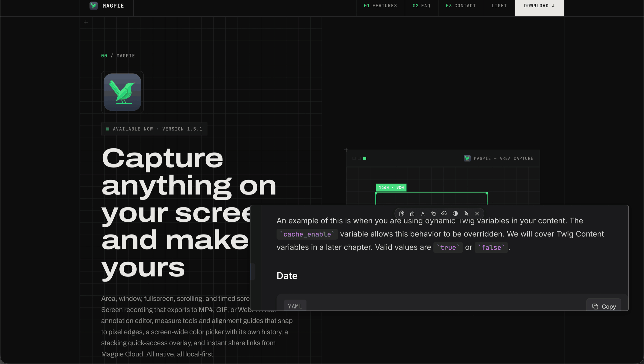Click the 1440 × 900 size badge

pyautogui.click(x=391, y=188)
